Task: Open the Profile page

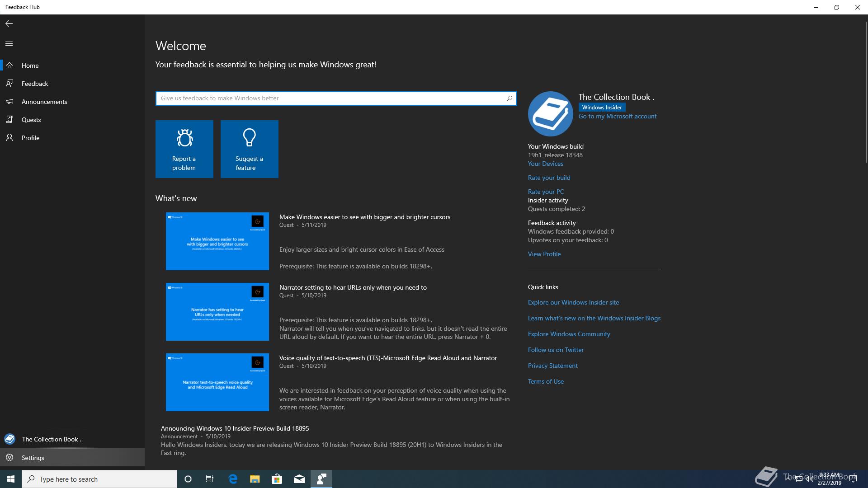Action: click(72, 138)
